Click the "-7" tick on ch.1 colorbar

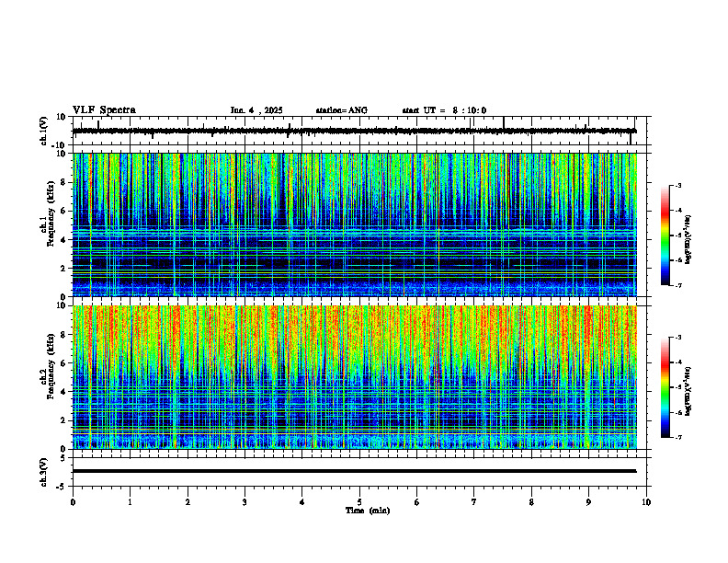678,285
